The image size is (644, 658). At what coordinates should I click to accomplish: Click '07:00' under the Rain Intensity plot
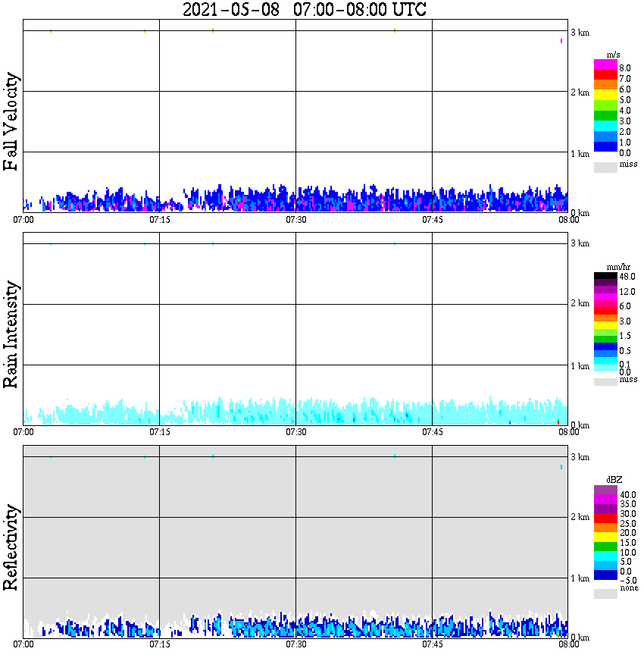click(x=23, y=432)
